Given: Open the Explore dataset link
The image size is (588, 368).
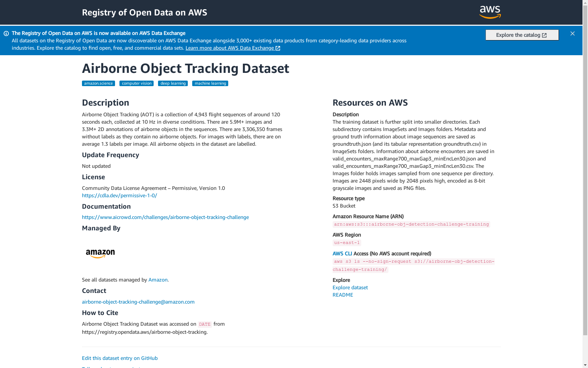Looking at the screenshot, I should (350, 287).
